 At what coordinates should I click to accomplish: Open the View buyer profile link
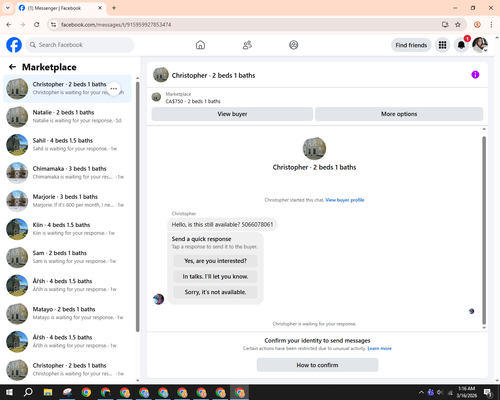(x=345, y=200)
